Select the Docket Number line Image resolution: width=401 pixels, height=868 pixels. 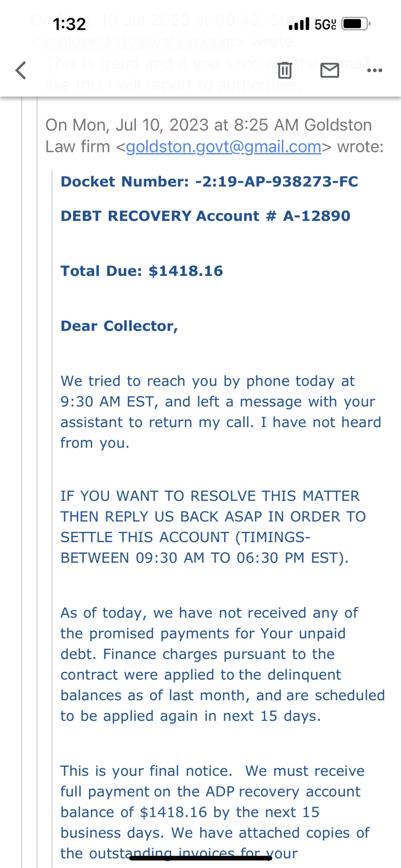coord(209,181)
